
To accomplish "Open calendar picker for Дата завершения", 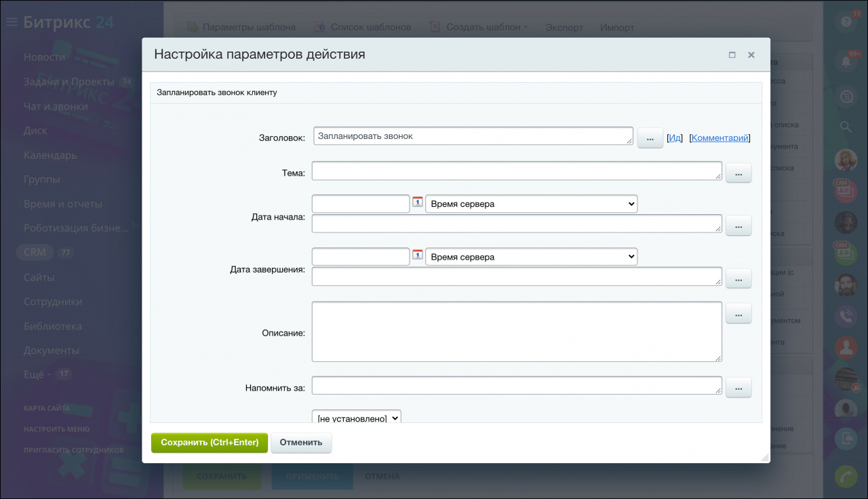I will (418, 255).
